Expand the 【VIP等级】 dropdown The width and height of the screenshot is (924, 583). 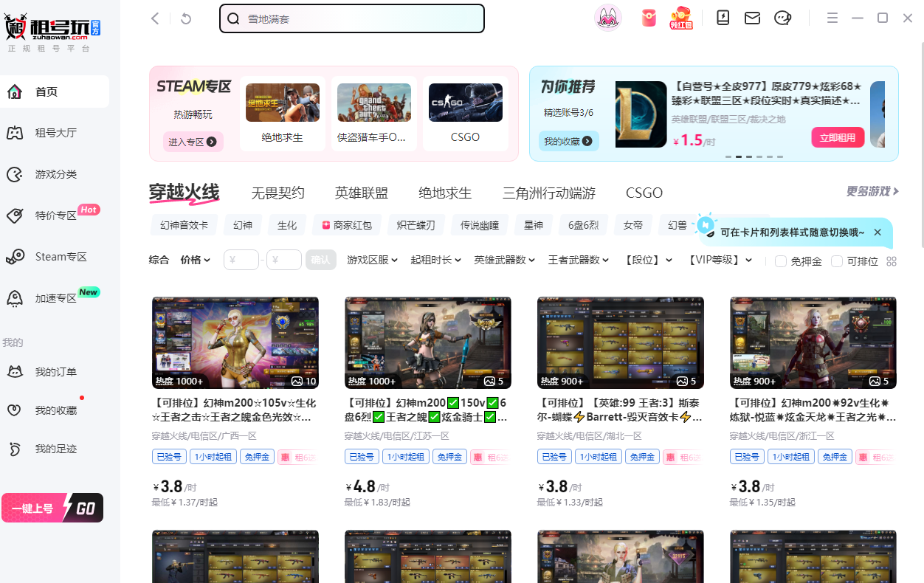(720, 260)
